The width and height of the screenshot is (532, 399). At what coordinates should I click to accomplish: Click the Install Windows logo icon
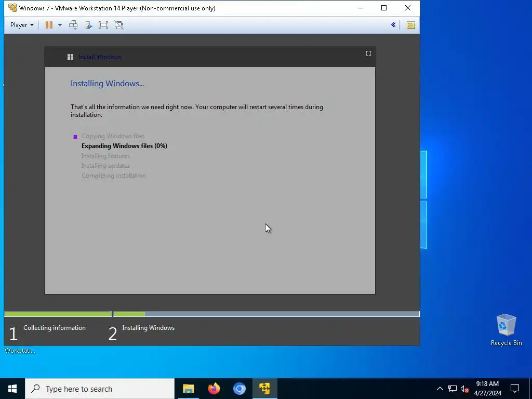coord(70,57)
